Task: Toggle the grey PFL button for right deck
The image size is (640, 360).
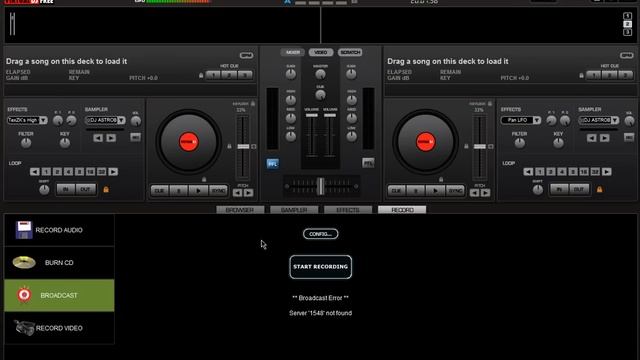Action: [x=368, y=163]
